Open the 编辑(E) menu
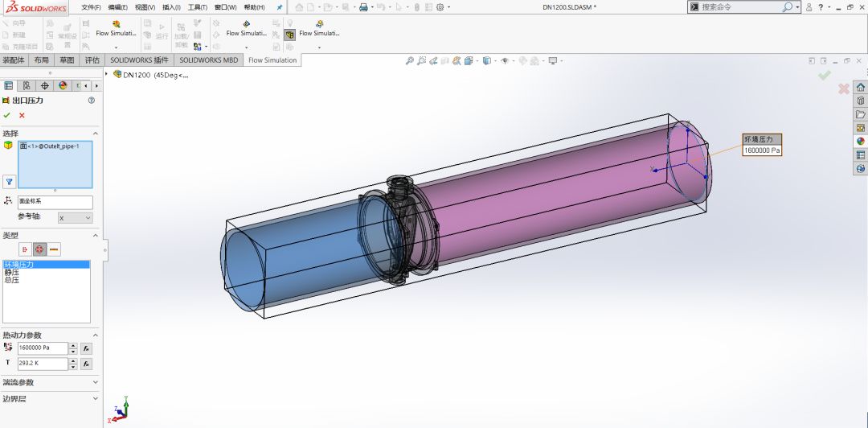868x428 pixels. coord(118,7)
